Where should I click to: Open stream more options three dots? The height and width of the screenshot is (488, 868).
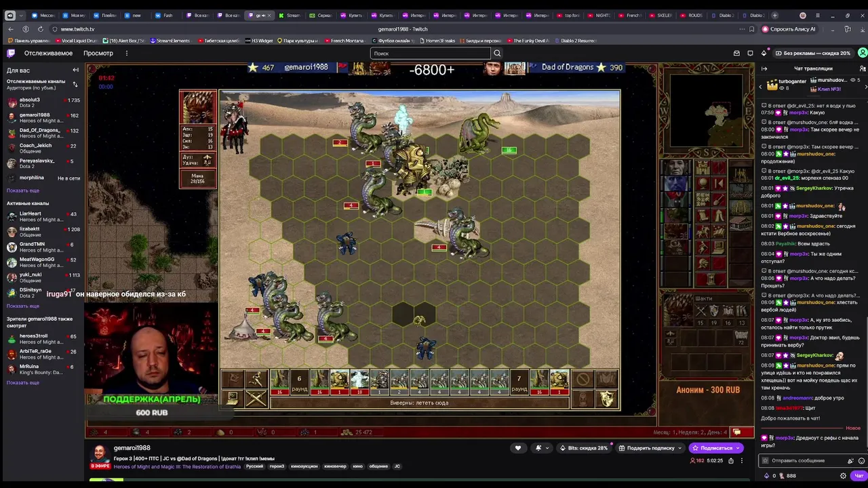[742, 461]
